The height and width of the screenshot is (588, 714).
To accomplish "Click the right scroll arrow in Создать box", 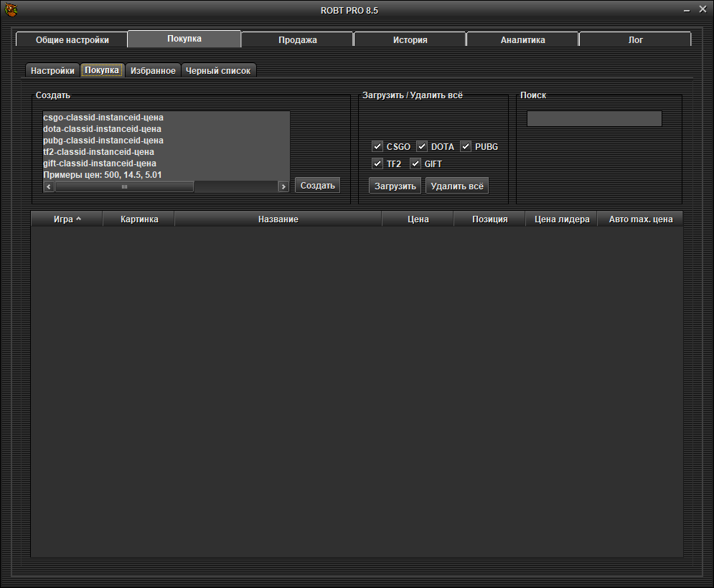I will click(283, 186).
